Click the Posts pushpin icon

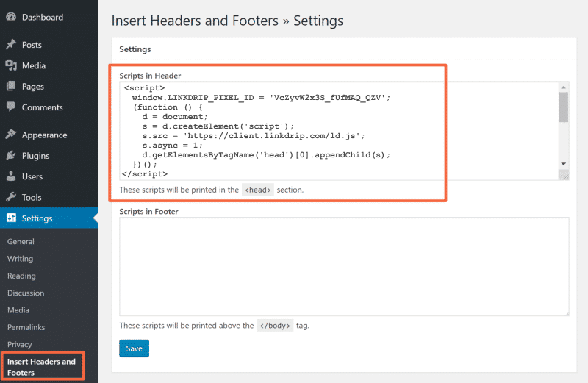coord(11,45)
